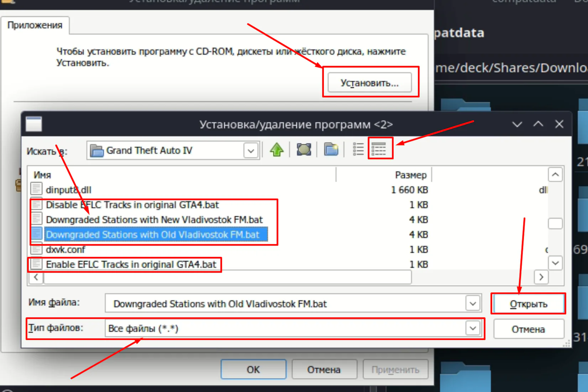Click OK in the programs window
The height and width of the screenshot is (392, 588).
[253, 370]
